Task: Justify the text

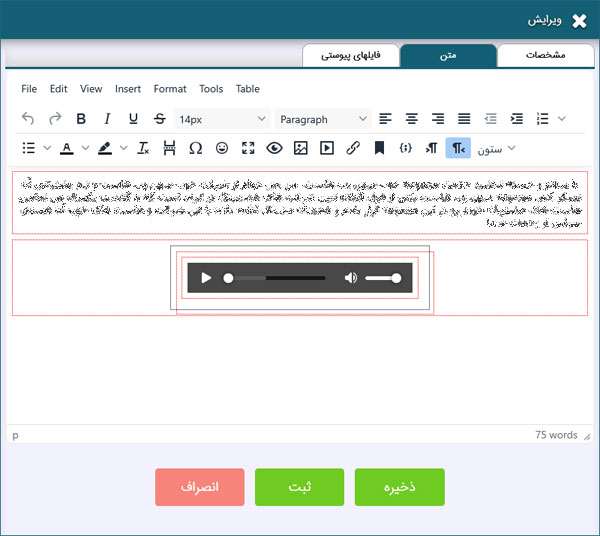Action: 464,119
